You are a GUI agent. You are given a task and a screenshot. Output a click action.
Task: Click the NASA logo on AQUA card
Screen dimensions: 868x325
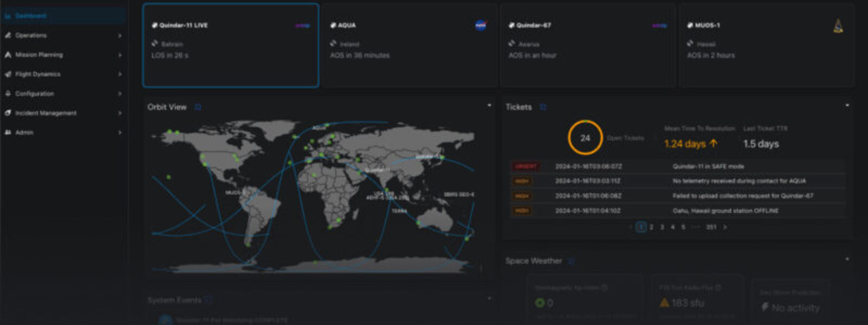(x=481, y=25)
